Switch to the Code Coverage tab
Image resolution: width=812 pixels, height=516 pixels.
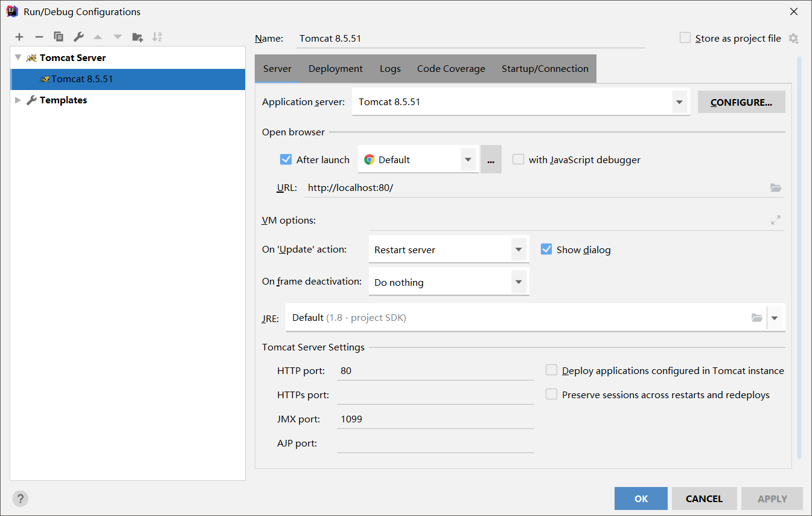pos(451,69)
